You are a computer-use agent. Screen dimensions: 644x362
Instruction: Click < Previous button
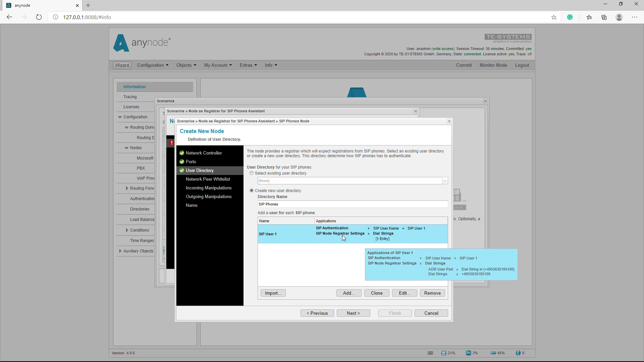tap(317, 313)
